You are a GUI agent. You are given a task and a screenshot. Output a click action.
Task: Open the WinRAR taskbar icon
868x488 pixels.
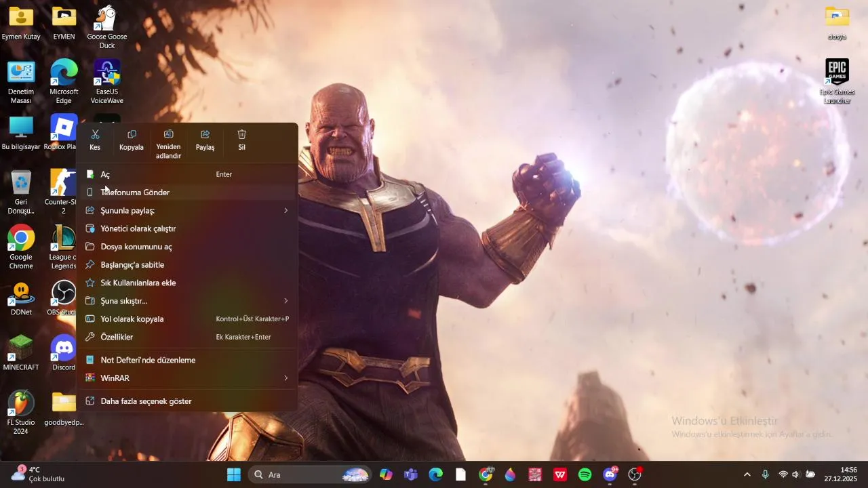pos(535,474)
